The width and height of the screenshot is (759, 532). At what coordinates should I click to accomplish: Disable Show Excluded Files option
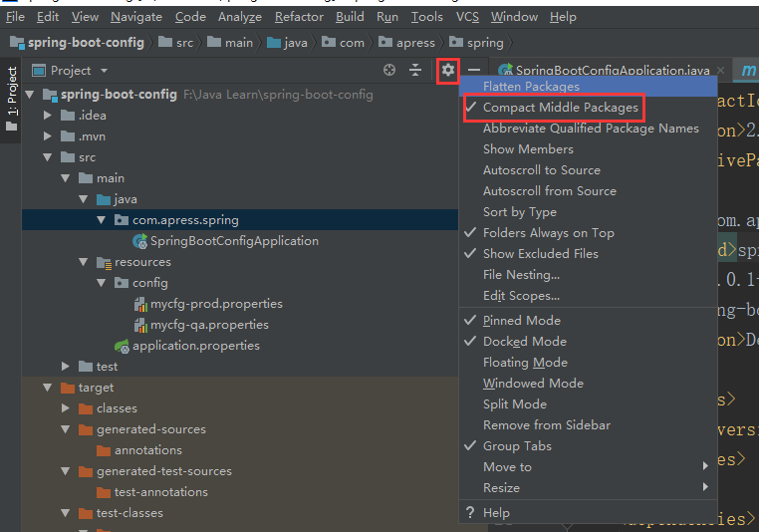(540, 254)
